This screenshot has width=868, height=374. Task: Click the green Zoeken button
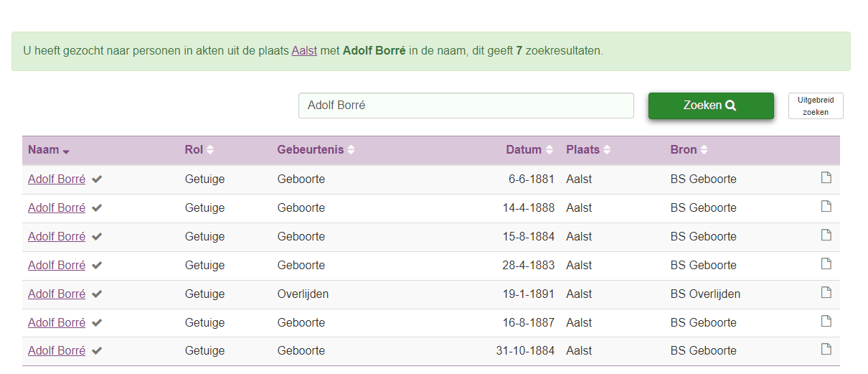pyautogui.click(x=711, y=106)
